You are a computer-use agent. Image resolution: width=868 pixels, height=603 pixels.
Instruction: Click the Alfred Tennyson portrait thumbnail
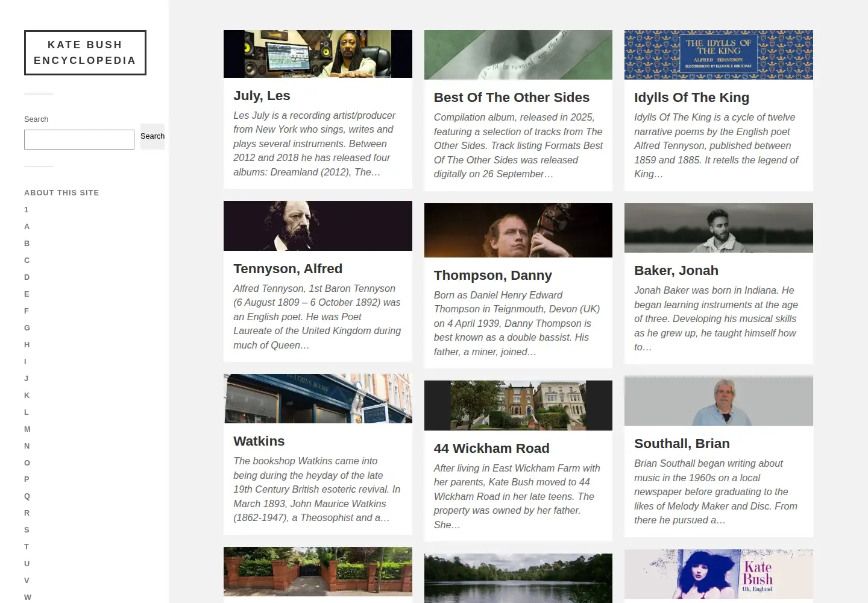318,226
